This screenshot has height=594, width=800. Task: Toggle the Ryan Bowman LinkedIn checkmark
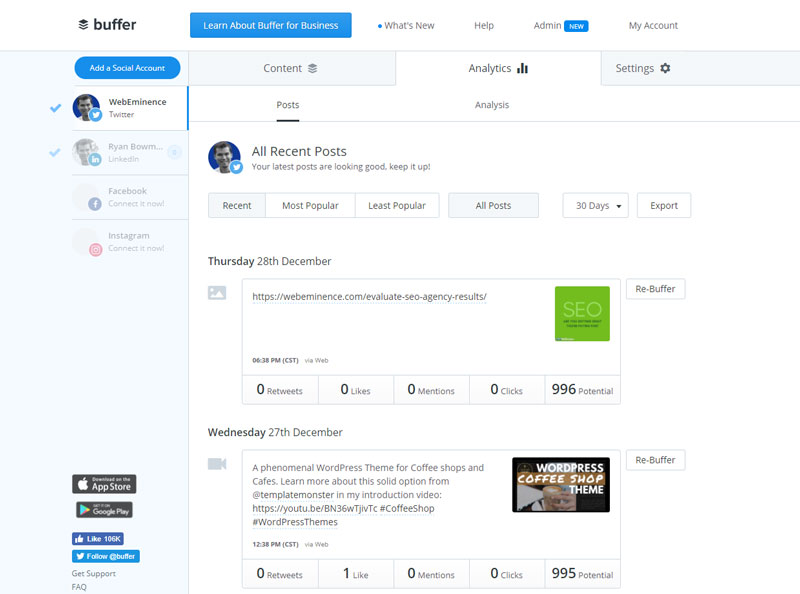click(55, 152)
